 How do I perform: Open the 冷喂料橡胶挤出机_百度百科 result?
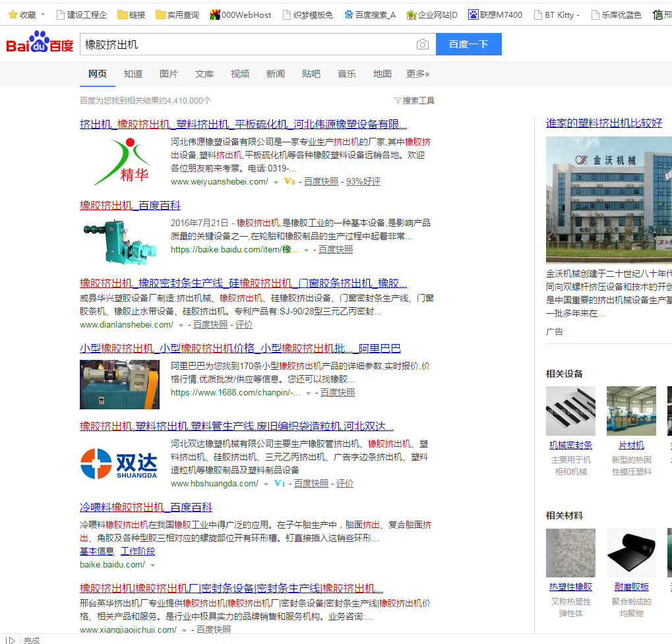146,508
